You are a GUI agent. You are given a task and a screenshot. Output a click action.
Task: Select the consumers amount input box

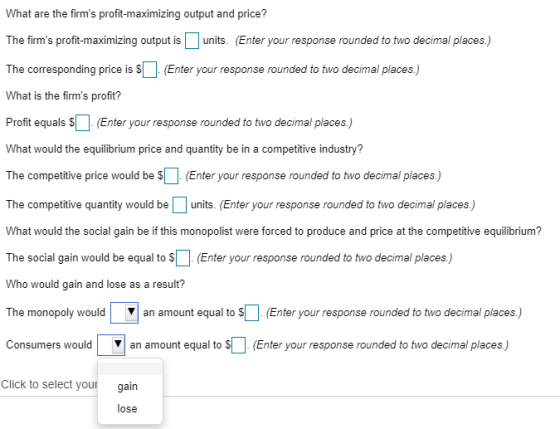tap(239, 345)
